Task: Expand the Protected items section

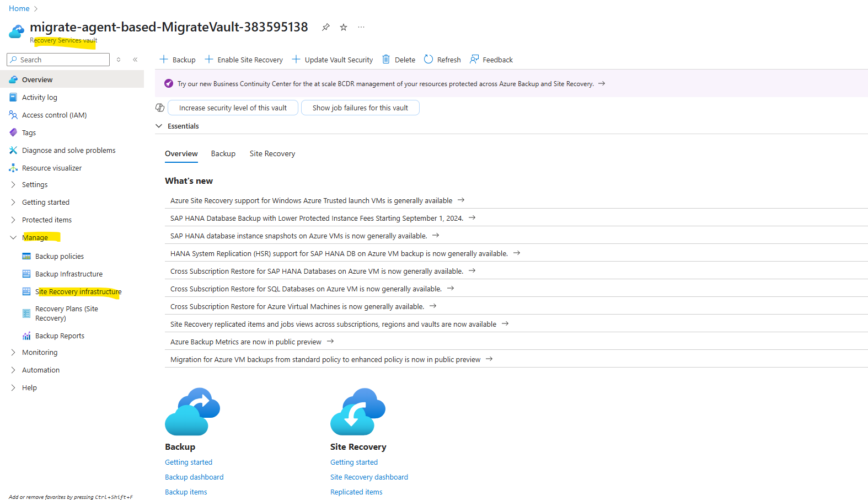Action: click(x=13, y=220)
